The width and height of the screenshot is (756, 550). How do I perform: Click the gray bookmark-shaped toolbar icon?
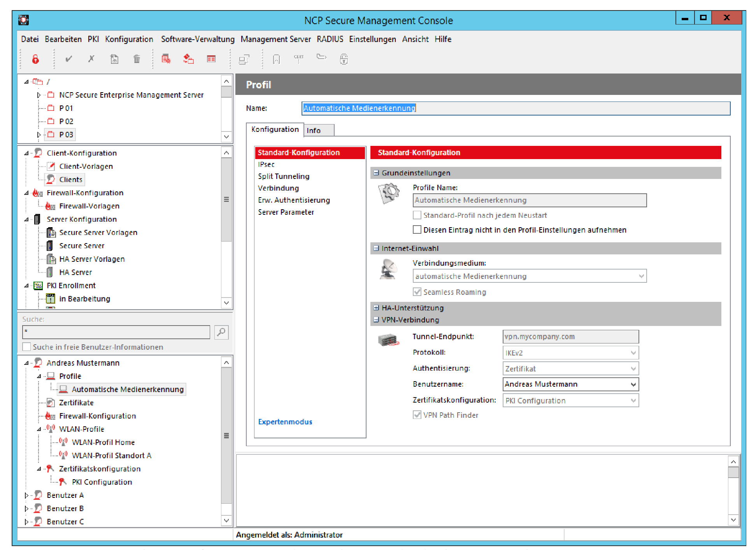click(276, 59)
